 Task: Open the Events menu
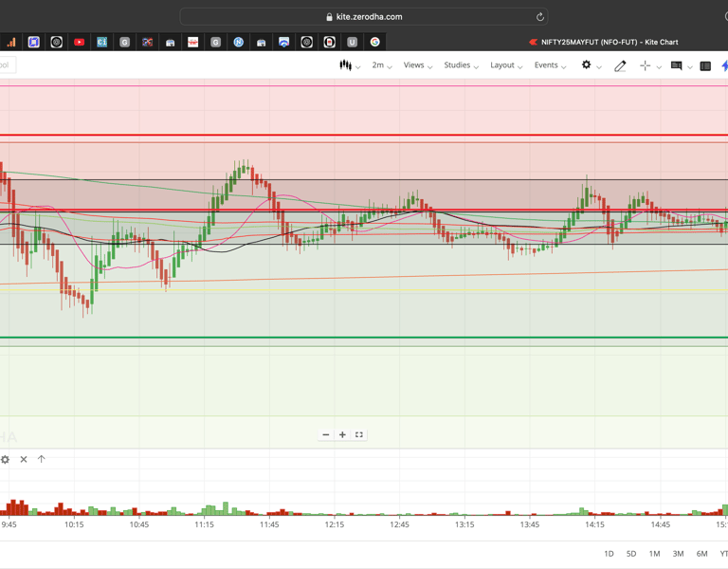pyautogui.click(x=550, y=65)
